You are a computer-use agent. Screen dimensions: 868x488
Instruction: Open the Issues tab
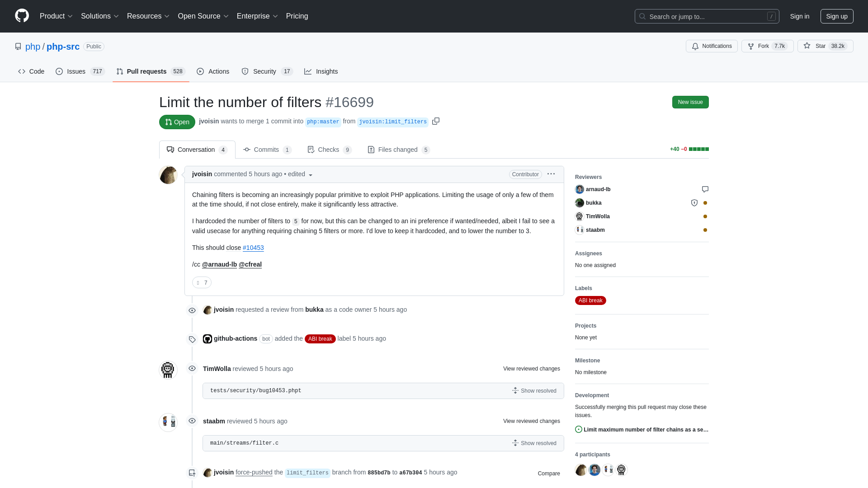pyautogui.click(x=80, y=71)
